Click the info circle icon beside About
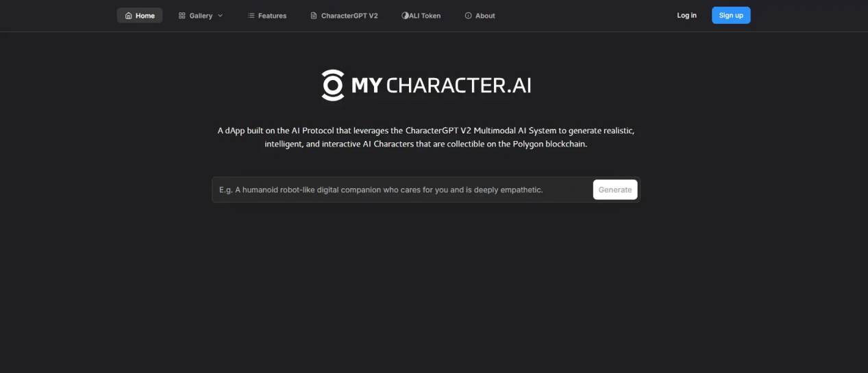The image size is (868, 373). [x=468, y=16]
